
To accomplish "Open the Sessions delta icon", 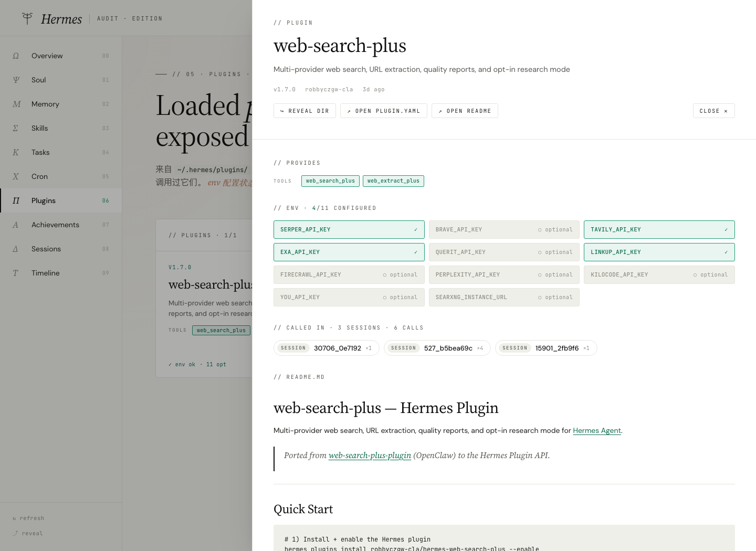I will coord(16,249).
